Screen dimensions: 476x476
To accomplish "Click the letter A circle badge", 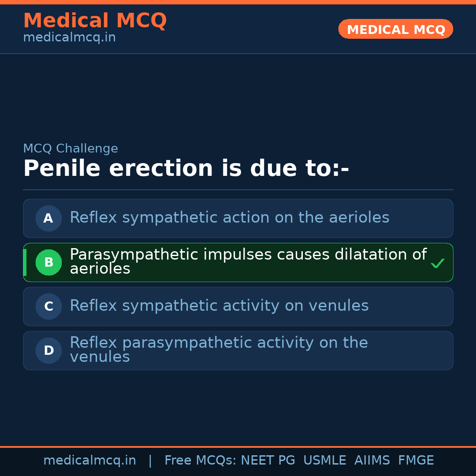I will [x=48, y=218].
